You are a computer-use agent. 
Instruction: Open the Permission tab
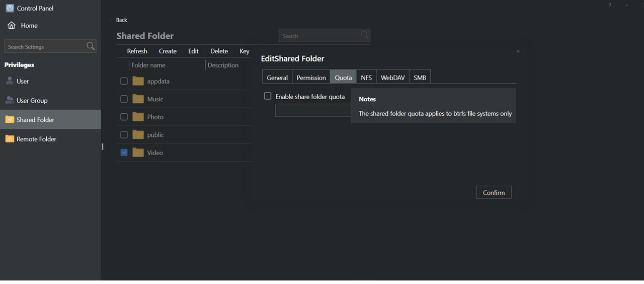(x=311, y=77)
